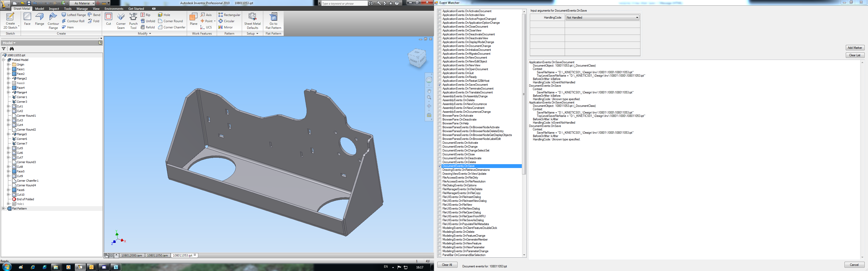Select the Rip tool
This screenshot has width=868, height=271.
[x=145, y=15]
